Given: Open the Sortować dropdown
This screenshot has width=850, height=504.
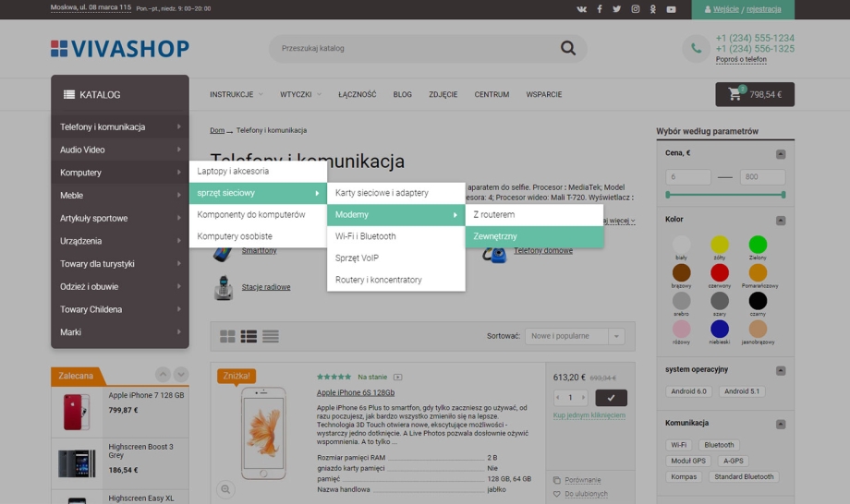Looking at the screenshot, I should coord(575,337).
